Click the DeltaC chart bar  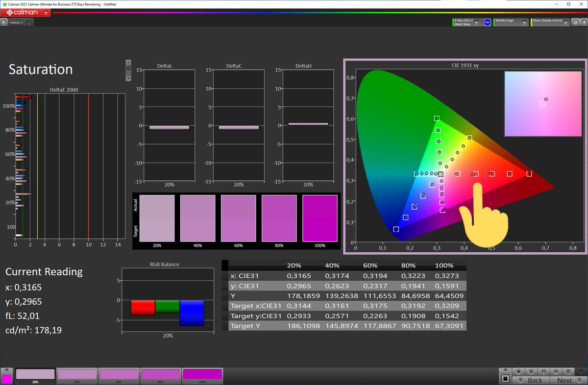point(239,127)
